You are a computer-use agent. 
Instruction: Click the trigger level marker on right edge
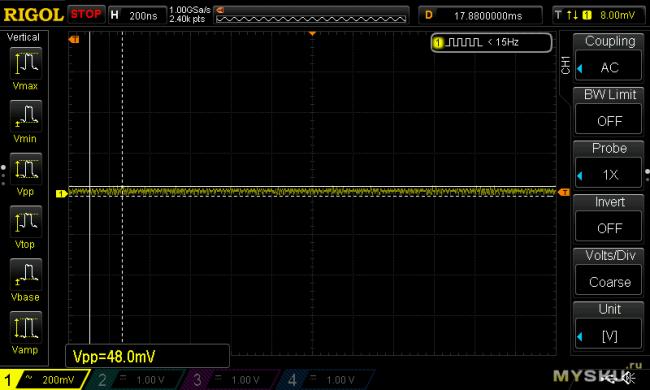click(x=564, y=192)
